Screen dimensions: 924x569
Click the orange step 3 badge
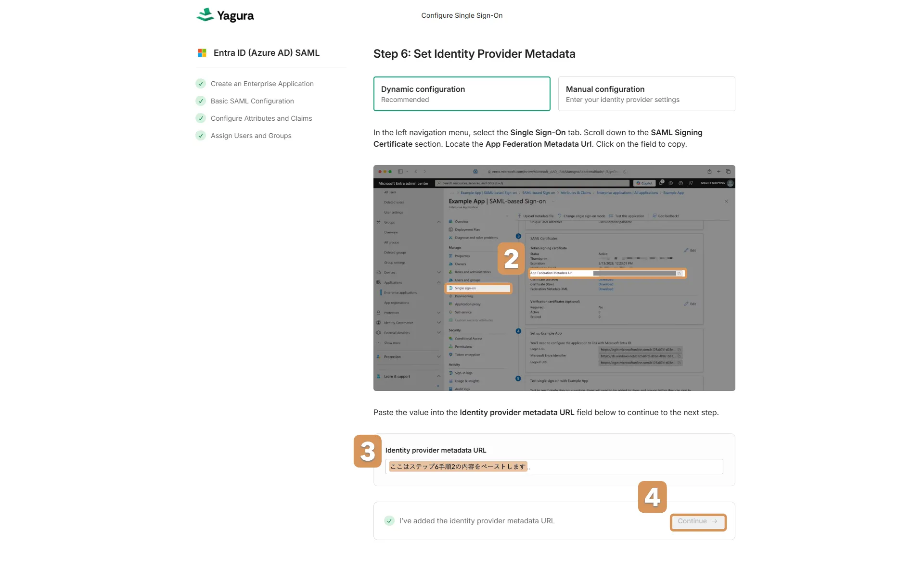click(367, 451)
